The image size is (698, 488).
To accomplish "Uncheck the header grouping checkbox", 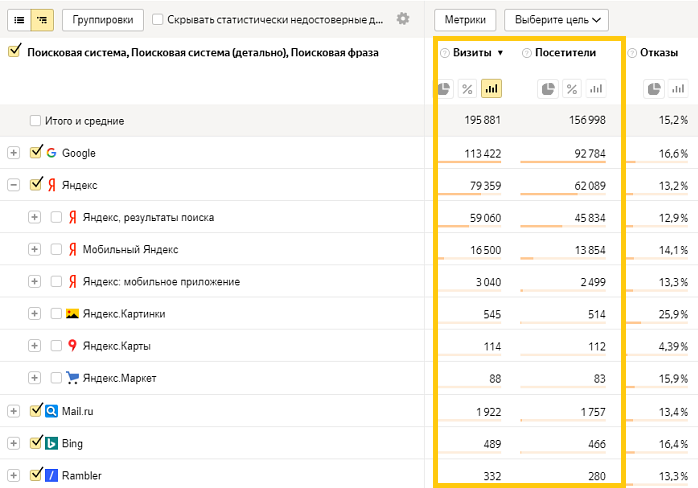I will coord(14,51).
